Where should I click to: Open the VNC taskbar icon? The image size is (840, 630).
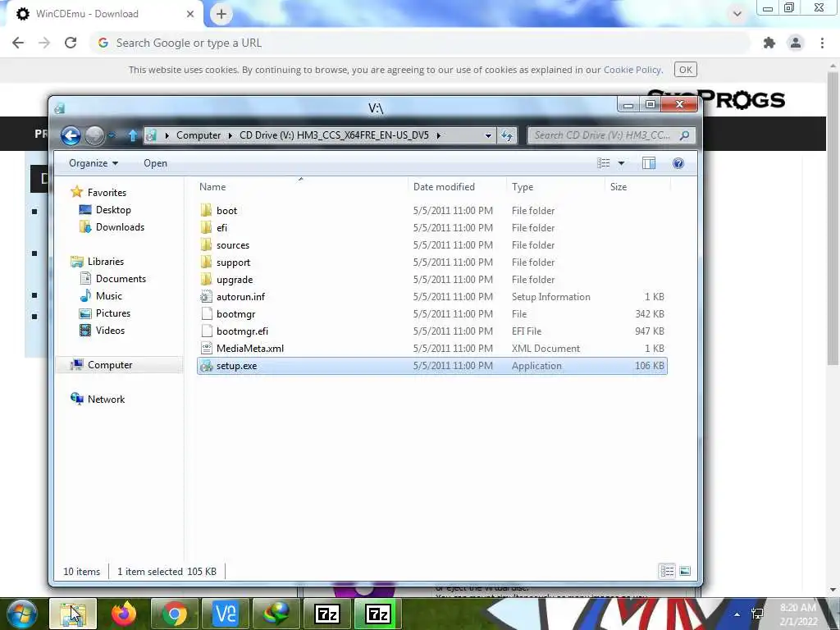(x=226, y=614)
